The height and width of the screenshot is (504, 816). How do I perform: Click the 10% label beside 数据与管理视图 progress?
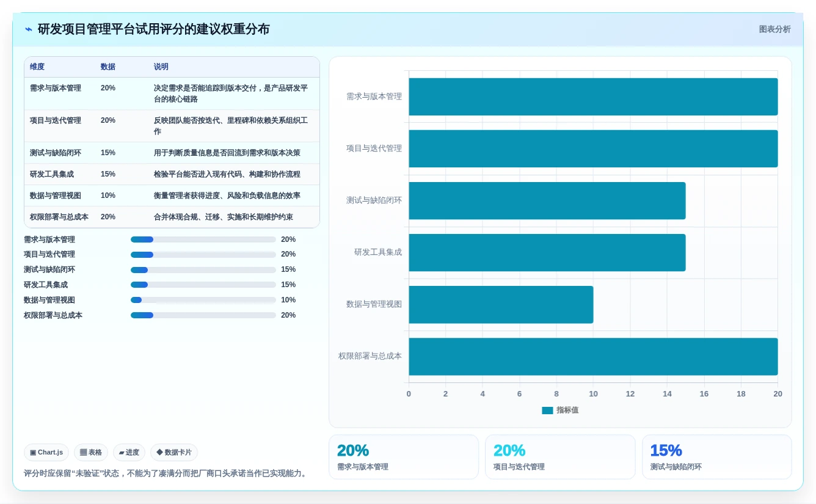(x=288, y=300)
